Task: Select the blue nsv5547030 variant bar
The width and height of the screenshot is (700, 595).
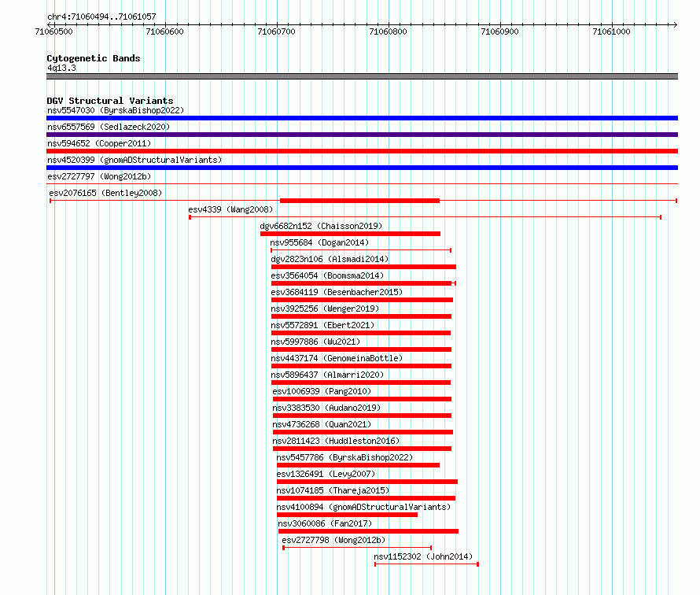Action: tap(362, 118)
